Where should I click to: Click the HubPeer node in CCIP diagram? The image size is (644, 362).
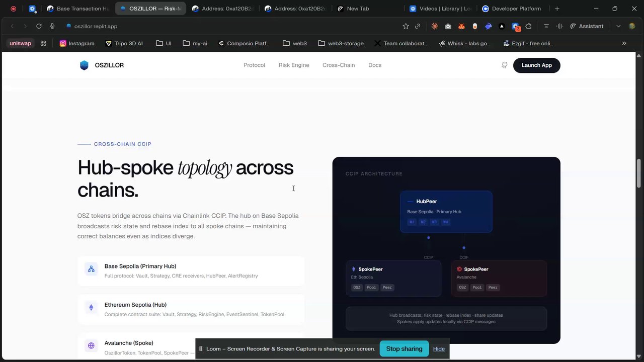tap(446, 212)
